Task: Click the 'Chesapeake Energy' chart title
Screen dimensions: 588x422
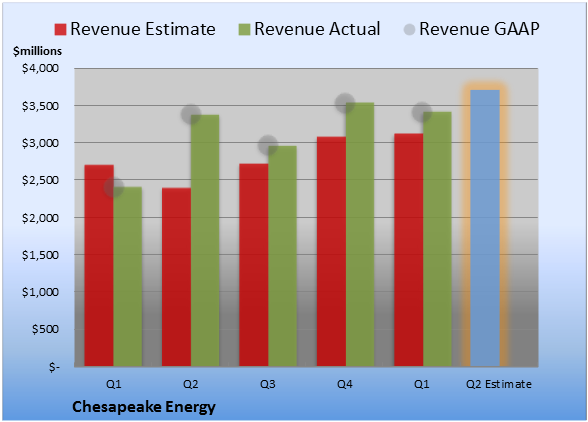Action: coord(144,407)
